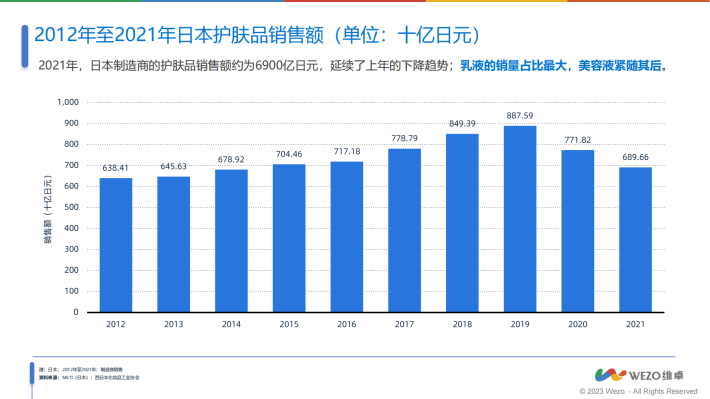Click the WEZO logo icon
The width and height of the screenshot is (710, 399).
[x=610, y=375]
